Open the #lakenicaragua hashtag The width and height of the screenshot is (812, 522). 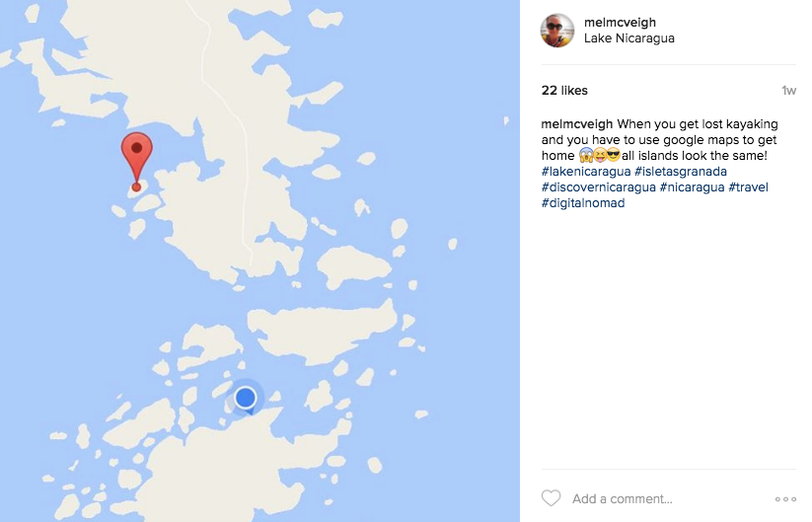tap(586, 172)
